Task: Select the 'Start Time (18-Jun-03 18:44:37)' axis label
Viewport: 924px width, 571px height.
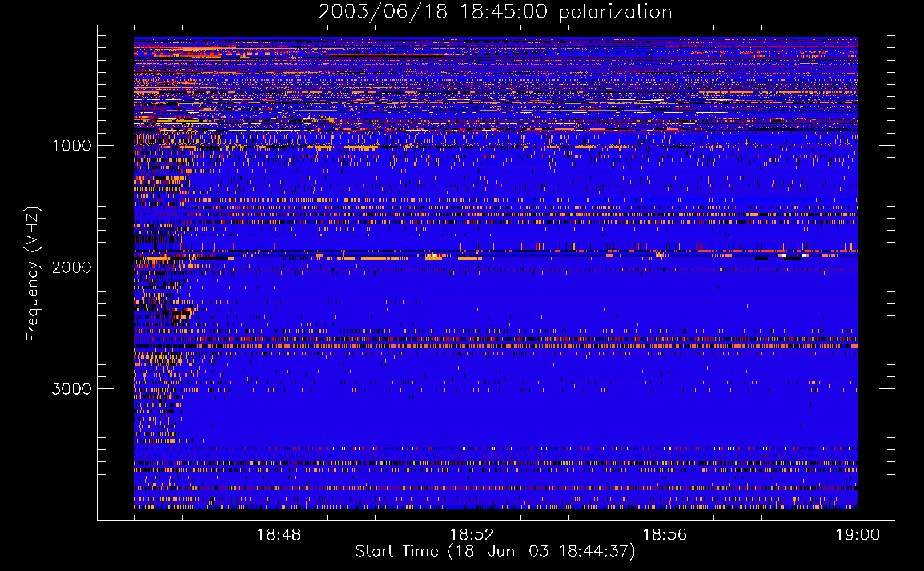Action: [x=495, y=552]
